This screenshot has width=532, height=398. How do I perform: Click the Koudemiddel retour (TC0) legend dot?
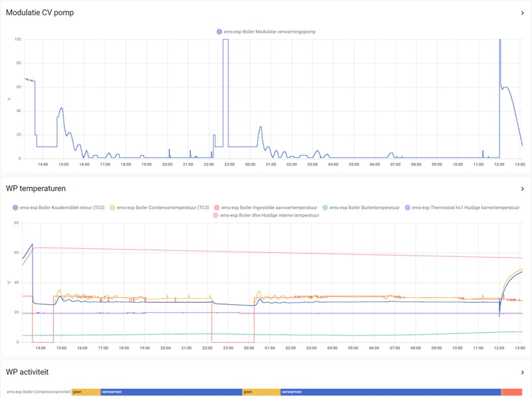pyautogui.click(x=15, y=206)
